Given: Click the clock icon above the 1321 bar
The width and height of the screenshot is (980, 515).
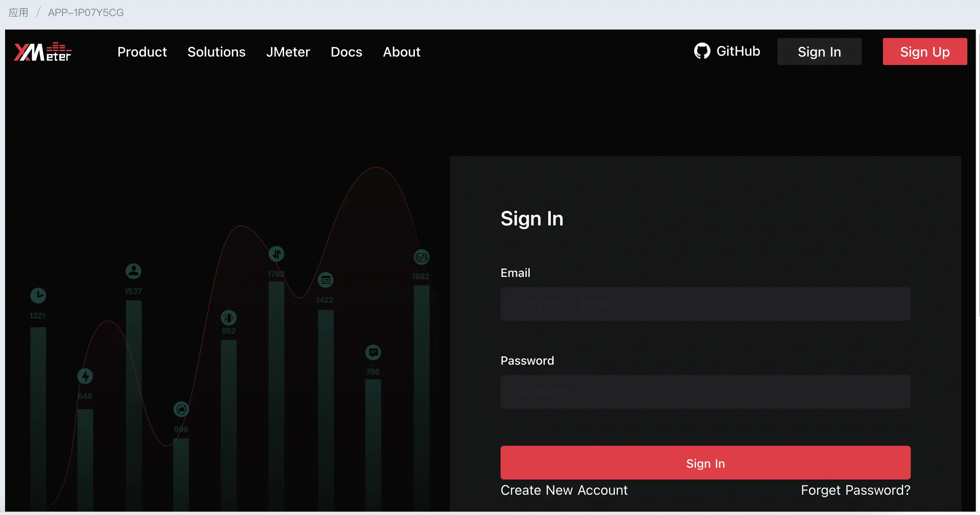Looking at the screenshot, I should [38, 295].
